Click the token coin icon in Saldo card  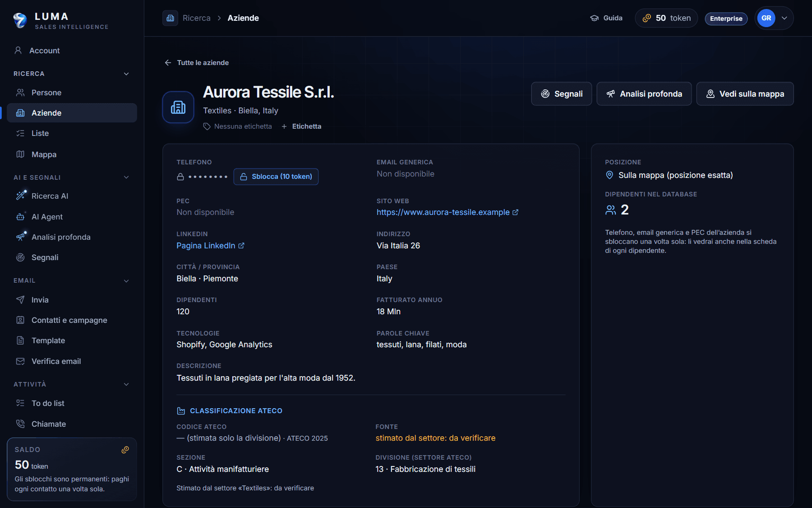pos(125,450)
